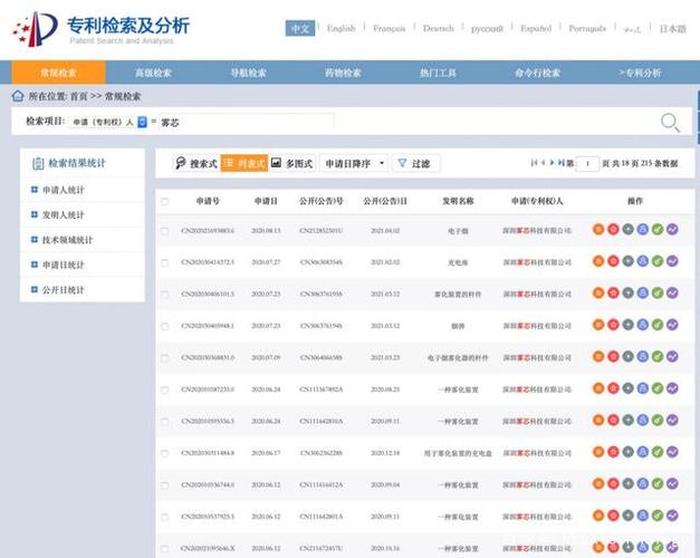Select the 中文 language option
The image size is (700, 558).
(x=300, y=29)
